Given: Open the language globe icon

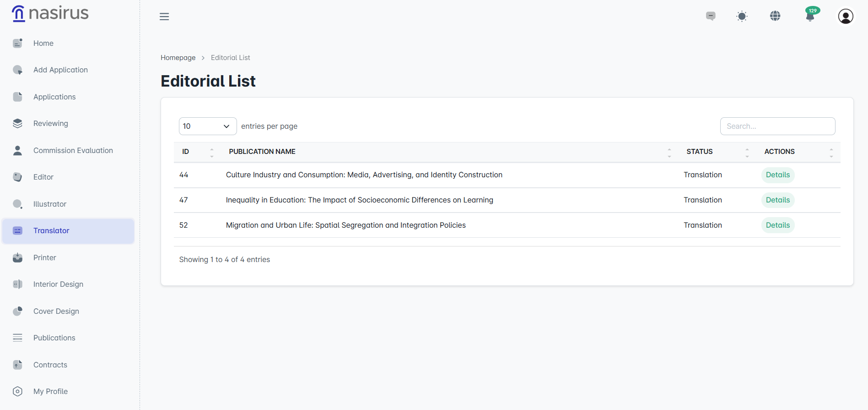Looking at the screenshot, I should coord(775,16).
